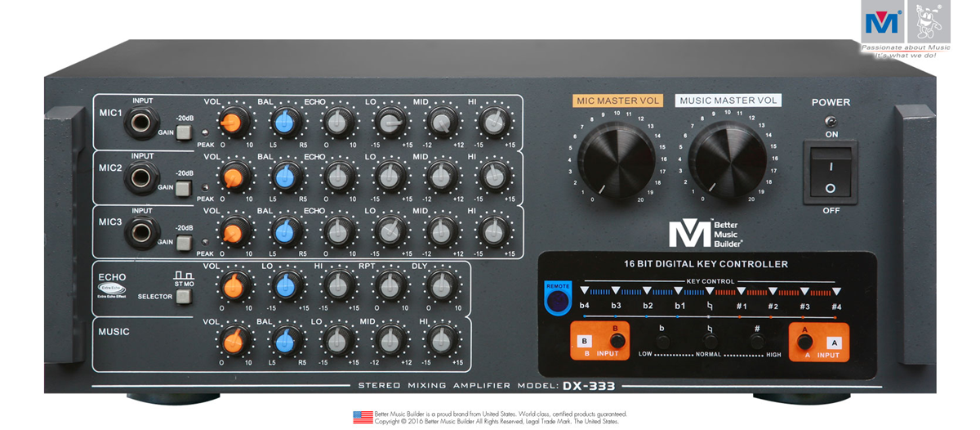Click the blue M logo in the top-right corner

click(x=882, y=22)
